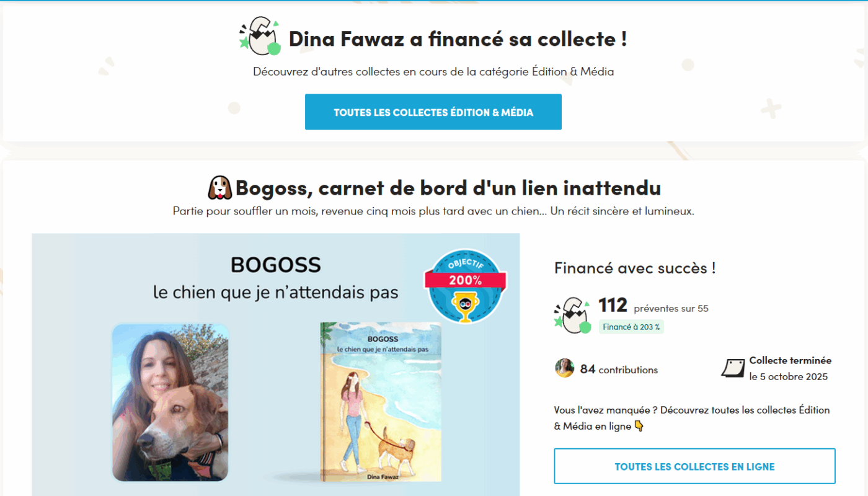Click the Collecte terminée le 5 octobre 2025 text

[790, 368]
